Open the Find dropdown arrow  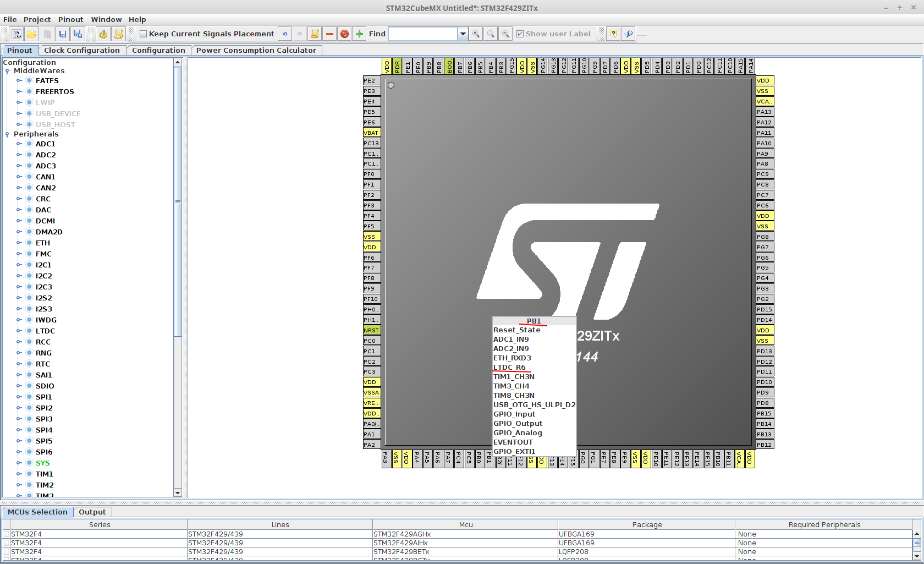pyautogui.click(x=463, y=34)
